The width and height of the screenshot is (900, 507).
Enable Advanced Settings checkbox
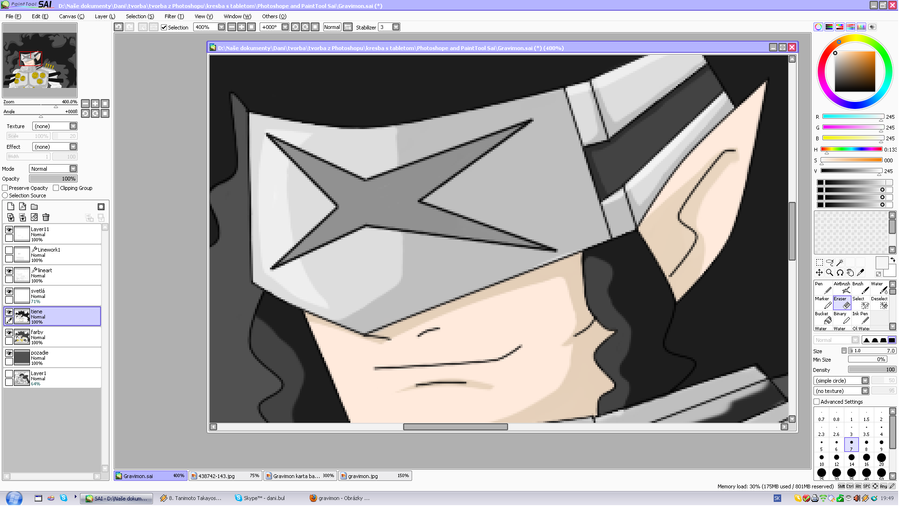click(x=817, y=402)
